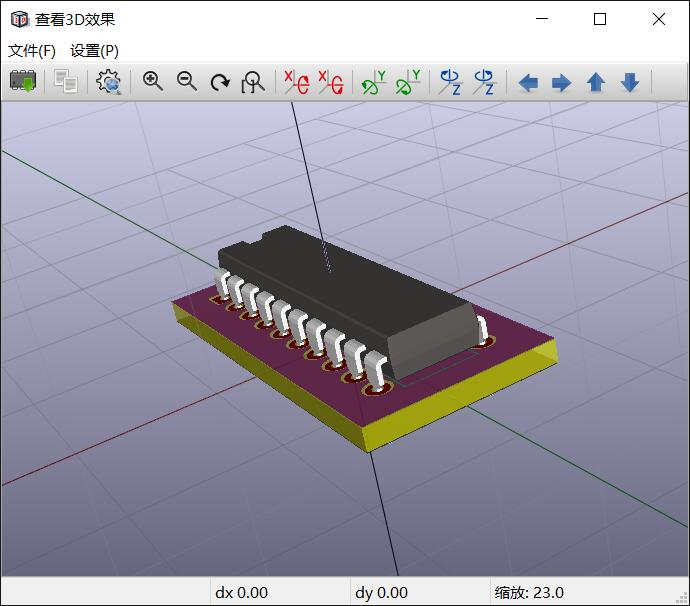Click the reload board icon in toolbar
The height and width of the screenshot is (606, 690).
click(23, 81)
